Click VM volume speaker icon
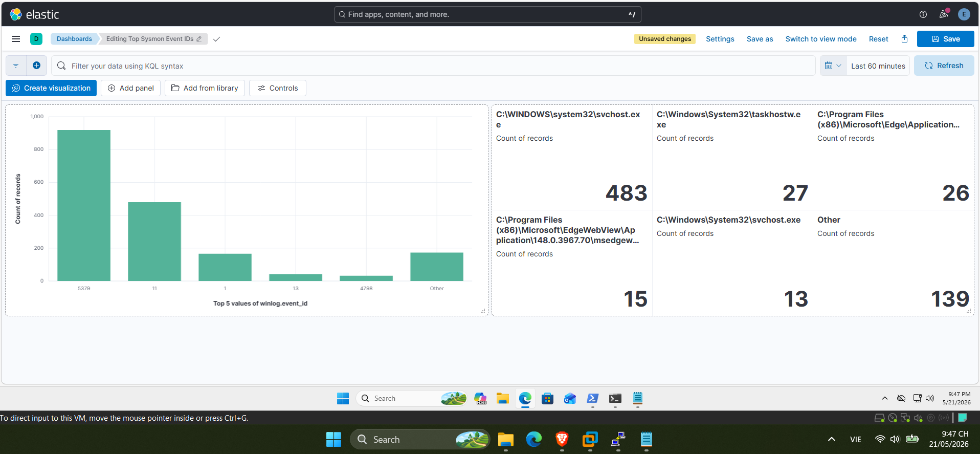Viewport: 980px width, 454px height. (x=930, y=398)
